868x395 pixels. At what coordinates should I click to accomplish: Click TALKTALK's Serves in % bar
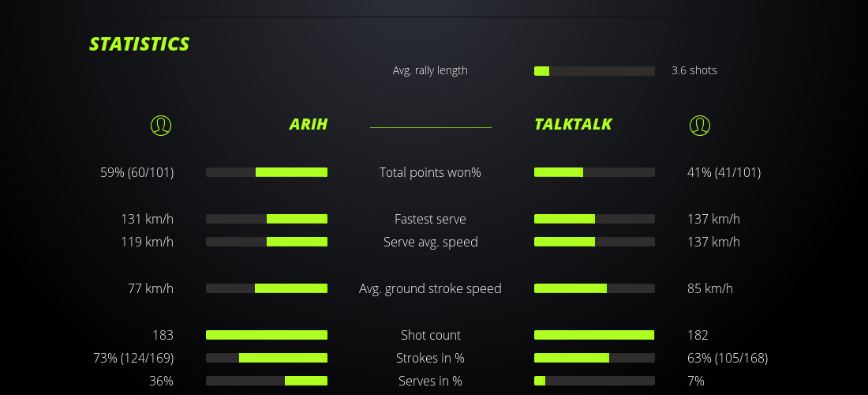point(594,381)
